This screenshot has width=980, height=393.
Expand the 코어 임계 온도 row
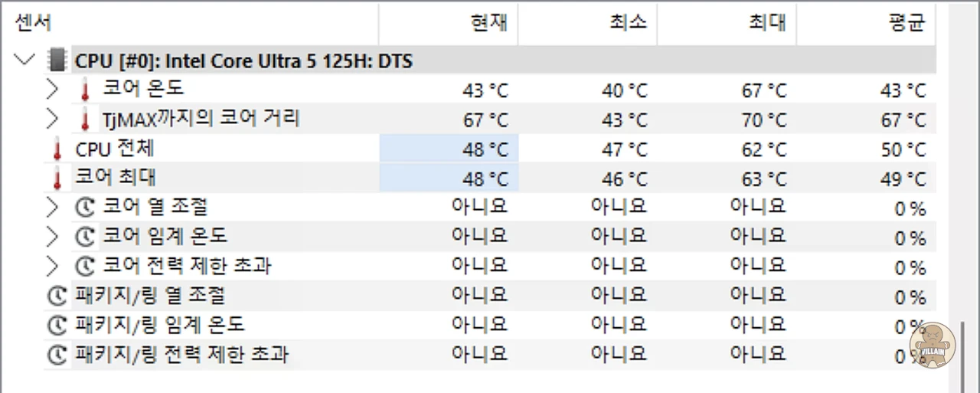pyautogui.click(x=52, y=237)
